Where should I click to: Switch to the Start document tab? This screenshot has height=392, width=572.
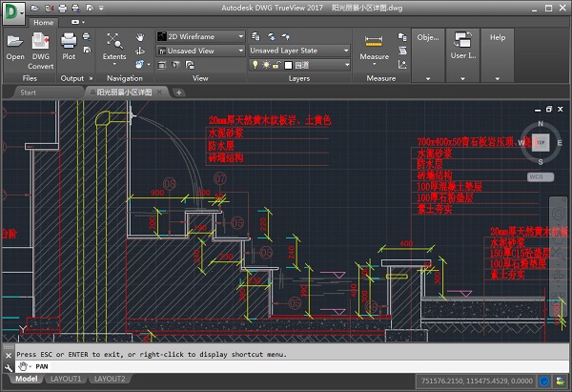(29, 93)
